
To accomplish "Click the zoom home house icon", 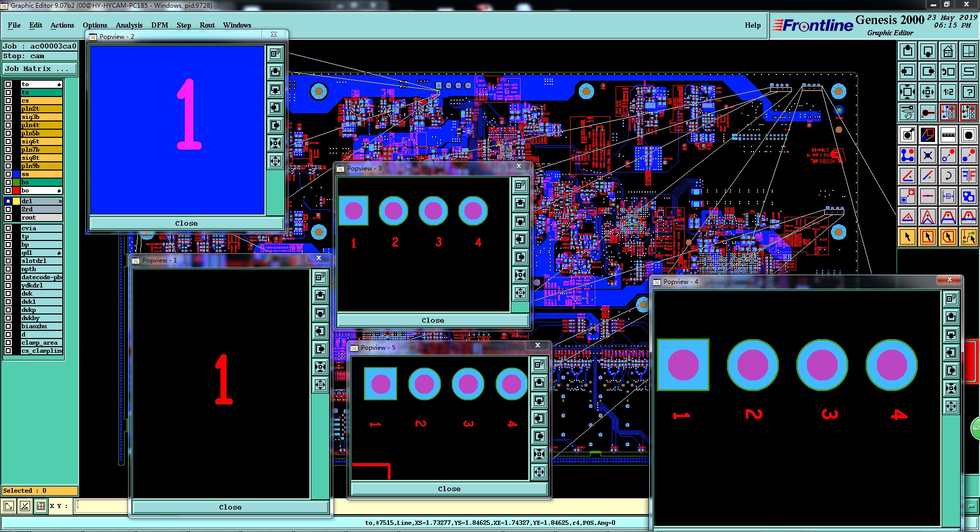I will click(x=948, y=51).
